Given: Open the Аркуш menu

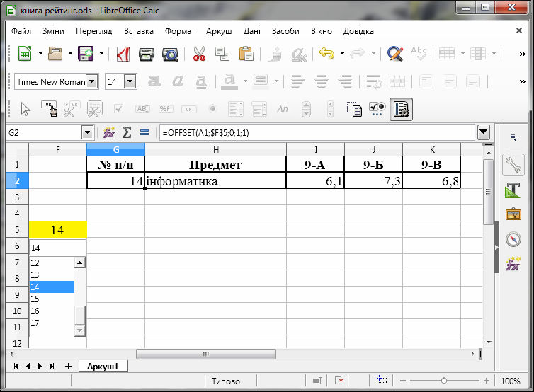Looking at the screenshot, I should pyautogui.click(x=219, y=31).
